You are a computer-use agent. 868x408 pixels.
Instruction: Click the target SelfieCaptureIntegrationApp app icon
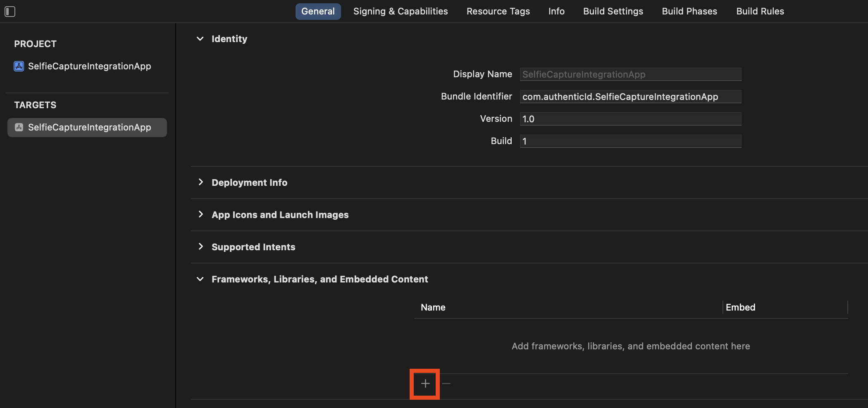(x=19, y=127)
